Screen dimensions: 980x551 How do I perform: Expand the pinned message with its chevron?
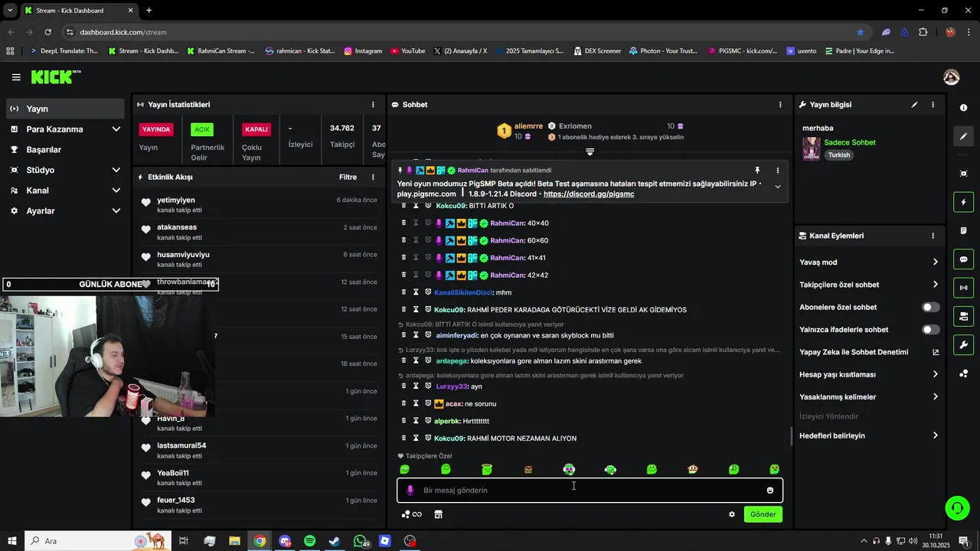click(778, 187)
